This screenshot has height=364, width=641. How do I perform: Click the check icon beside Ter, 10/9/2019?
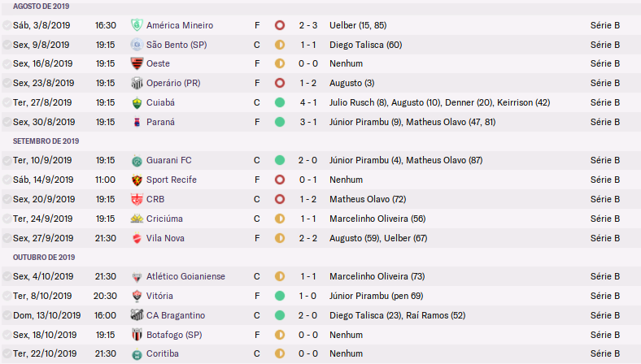point(7,160)
